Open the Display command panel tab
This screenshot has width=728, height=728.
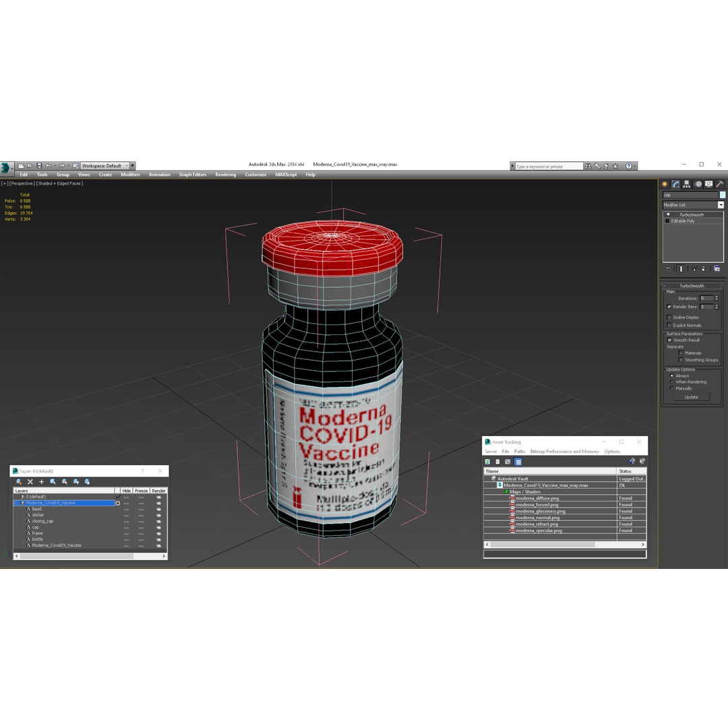point(709,184)
